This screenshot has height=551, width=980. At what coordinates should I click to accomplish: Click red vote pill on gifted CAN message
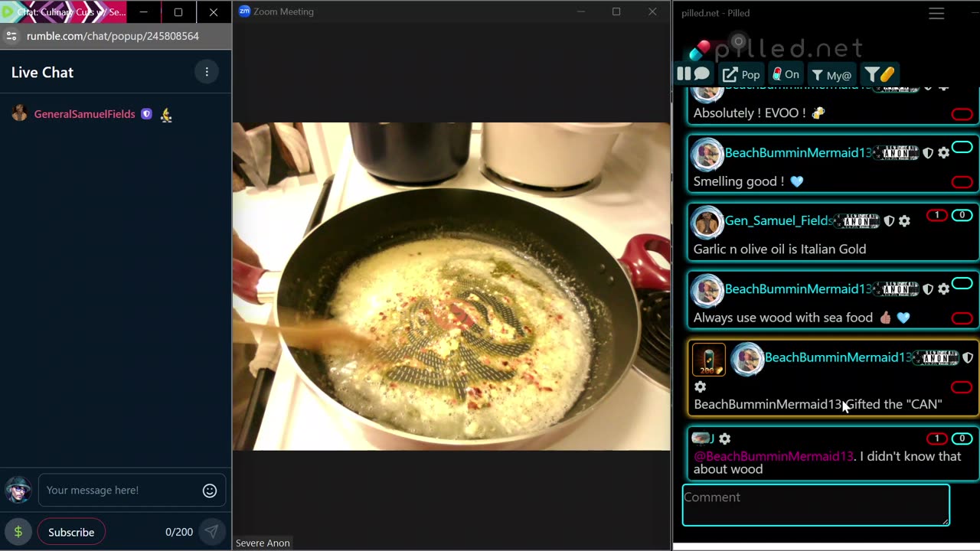pos(962,387)
